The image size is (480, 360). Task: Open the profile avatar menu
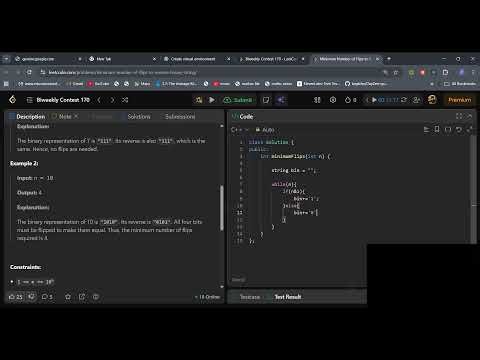tap(432, 100)
